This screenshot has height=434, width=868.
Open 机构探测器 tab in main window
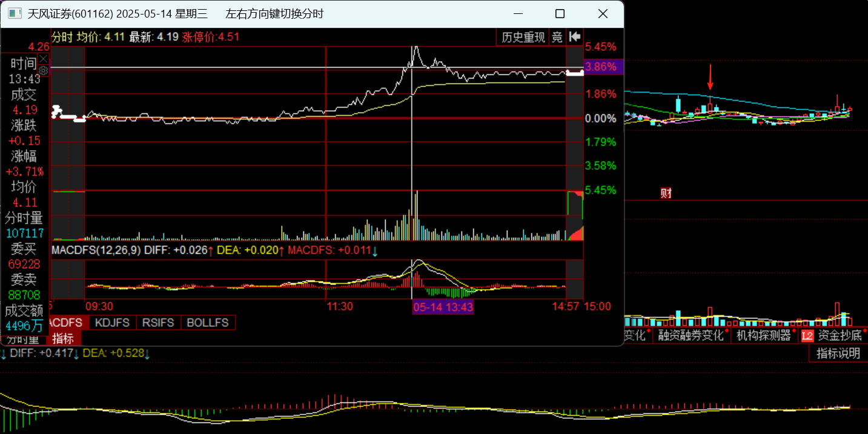coord(764,335)
